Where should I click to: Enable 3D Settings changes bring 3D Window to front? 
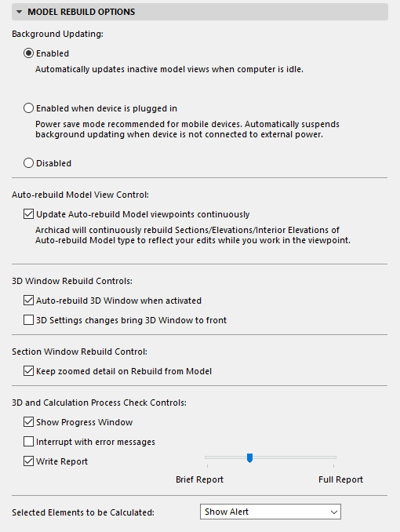click(x=28, y=320)
